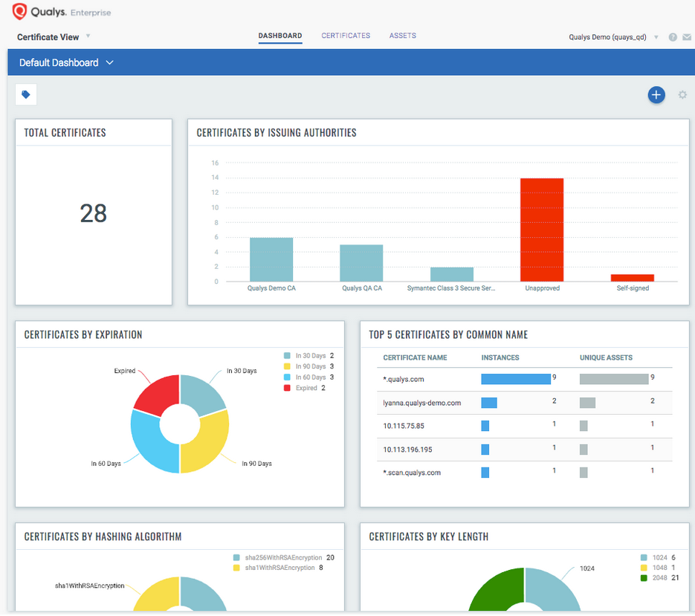Viewport: 695px width, 616px height.
Task: Select the Qualys Demo CA bar
Action: click(271, 259)
